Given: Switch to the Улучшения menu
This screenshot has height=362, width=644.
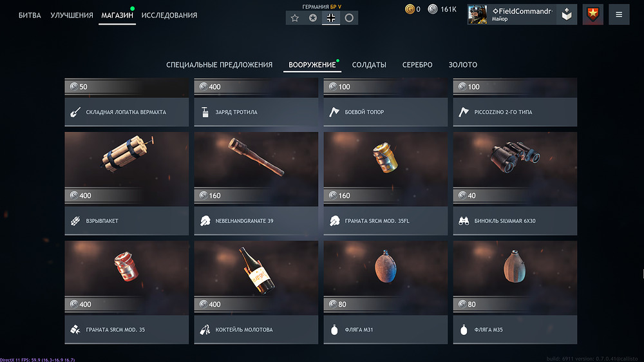Looking at the screenshot, I should click(71, 15).
